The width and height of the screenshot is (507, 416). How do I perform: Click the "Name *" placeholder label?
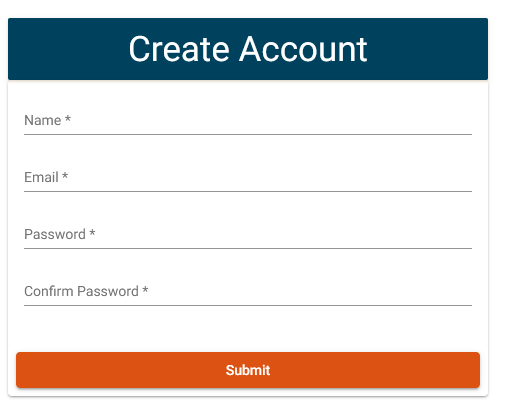(x=47, y=120)
